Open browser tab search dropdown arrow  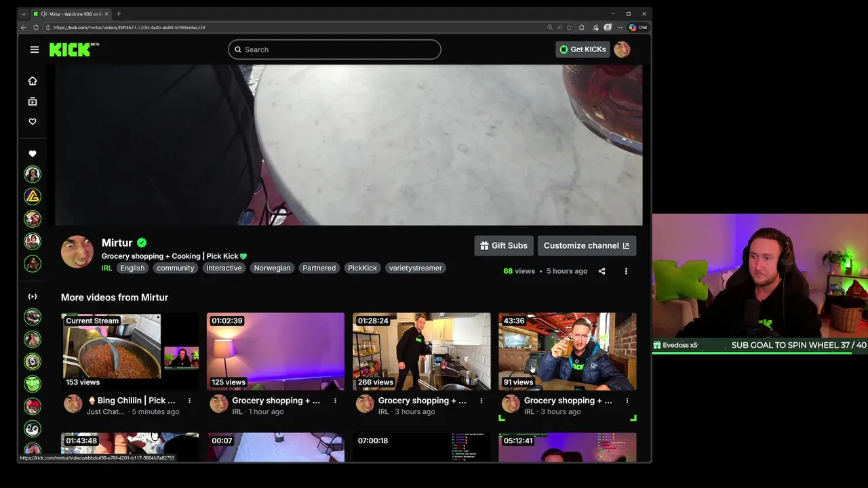(x=24, y=14)
